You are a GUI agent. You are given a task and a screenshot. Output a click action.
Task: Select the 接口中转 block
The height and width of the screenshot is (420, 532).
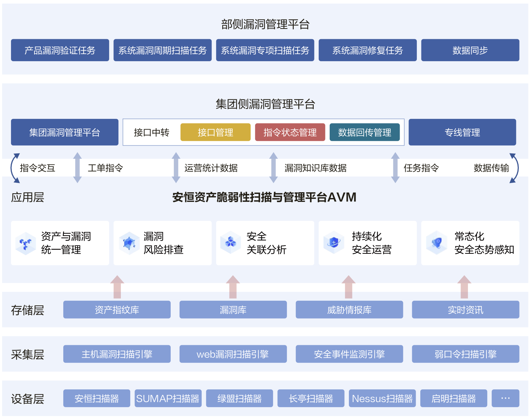click(152, 132)
